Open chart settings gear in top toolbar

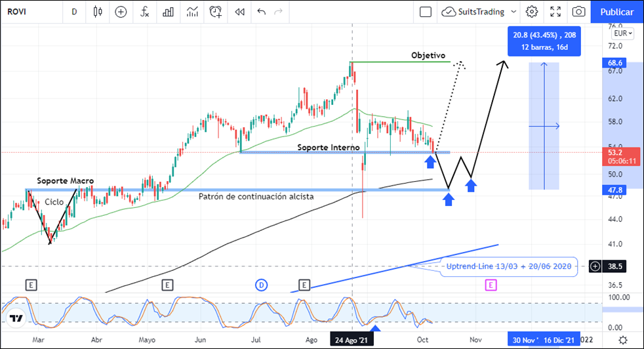tap(532, 12)
